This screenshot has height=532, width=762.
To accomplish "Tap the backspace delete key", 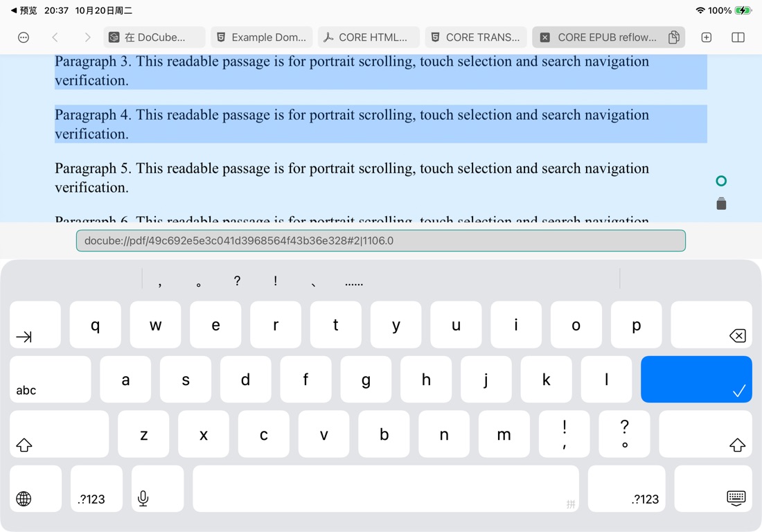I will pos(711,325).
